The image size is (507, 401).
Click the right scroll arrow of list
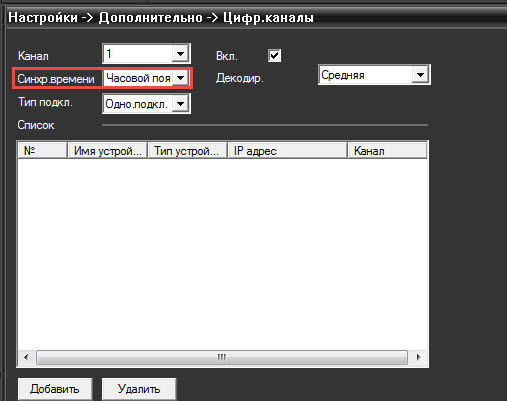point(418,358)
